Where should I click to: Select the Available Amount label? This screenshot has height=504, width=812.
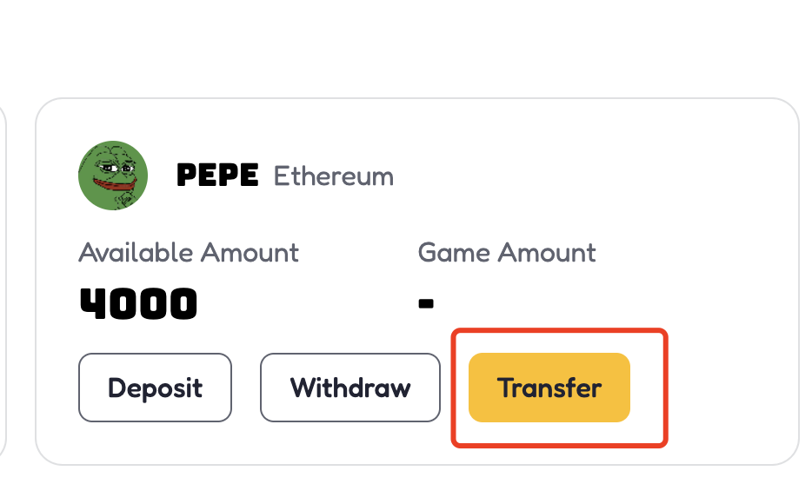(189, 253)
